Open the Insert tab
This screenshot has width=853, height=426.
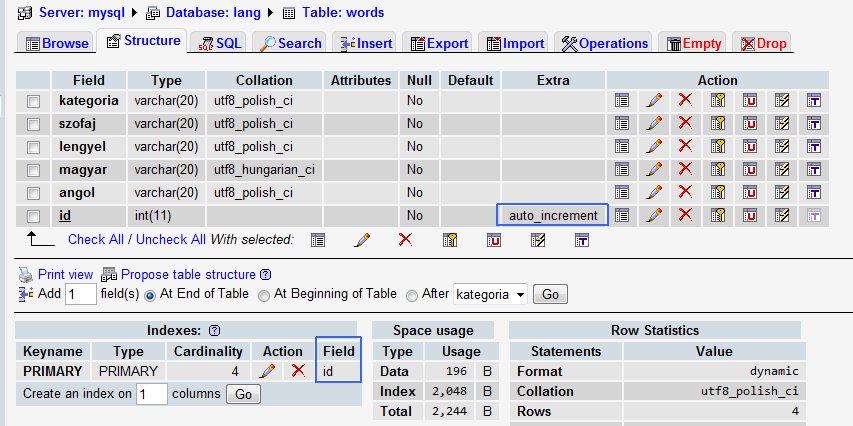(x=366, y=44)
